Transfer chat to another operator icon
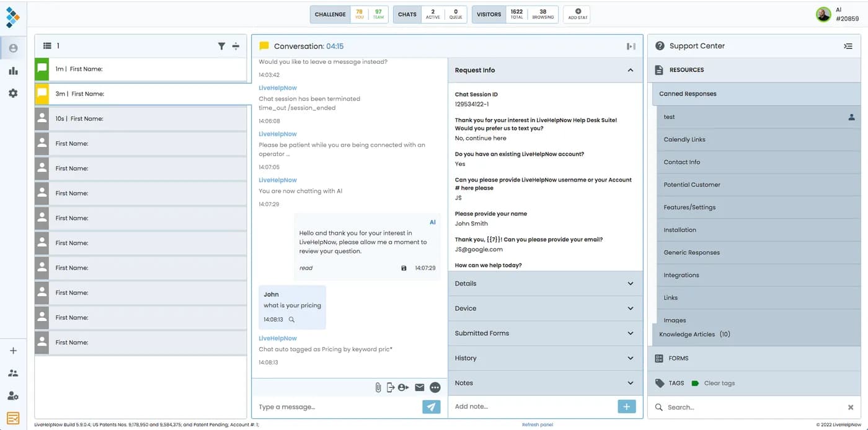 [x=404, y=387]
